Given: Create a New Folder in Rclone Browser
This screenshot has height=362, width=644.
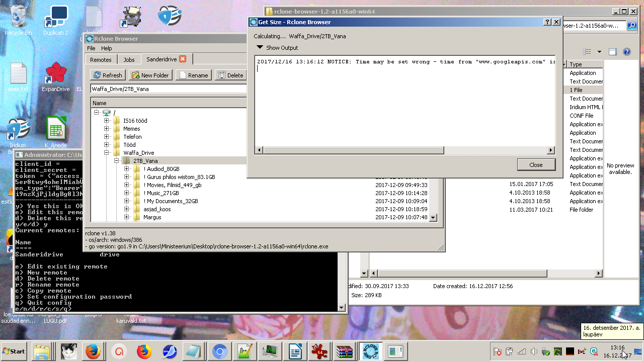Looking at the screenshot, I should (150, 75).
